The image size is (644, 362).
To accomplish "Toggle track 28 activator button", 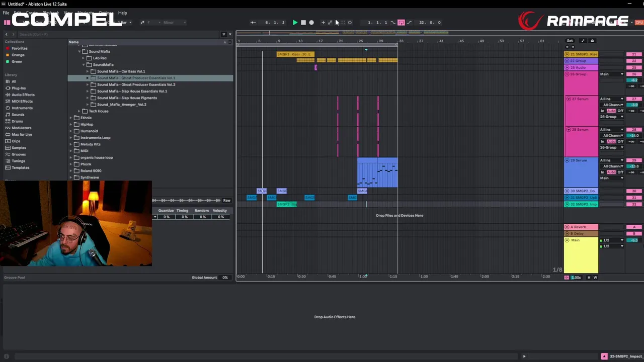I will point(634,130).
